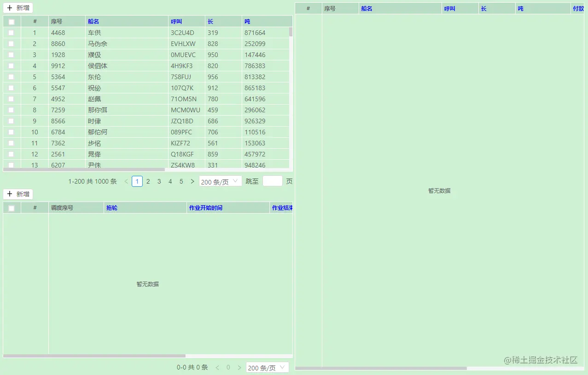This screenshot has height=375, width=588.
Task: Click the horizontal scrollbar of the dispatch table
Action: [94, 356]
